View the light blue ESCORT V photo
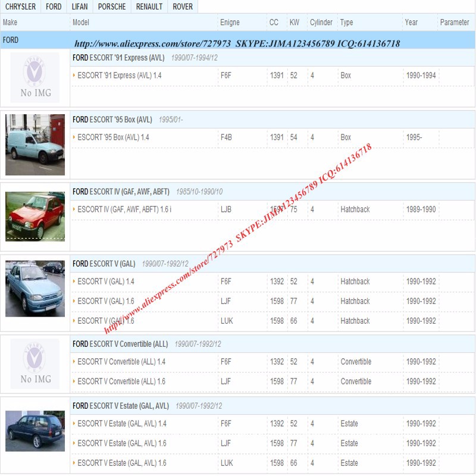The width and height of the screenshot is (476, 476). [x=35, y=289]
